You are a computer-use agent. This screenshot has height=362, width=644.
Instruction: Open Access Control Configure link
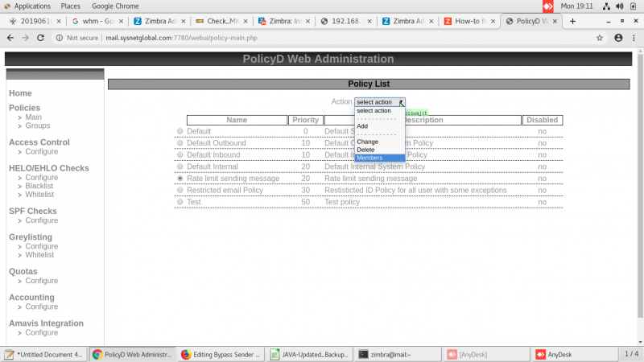pyautogui.click(x=42, y=151)
